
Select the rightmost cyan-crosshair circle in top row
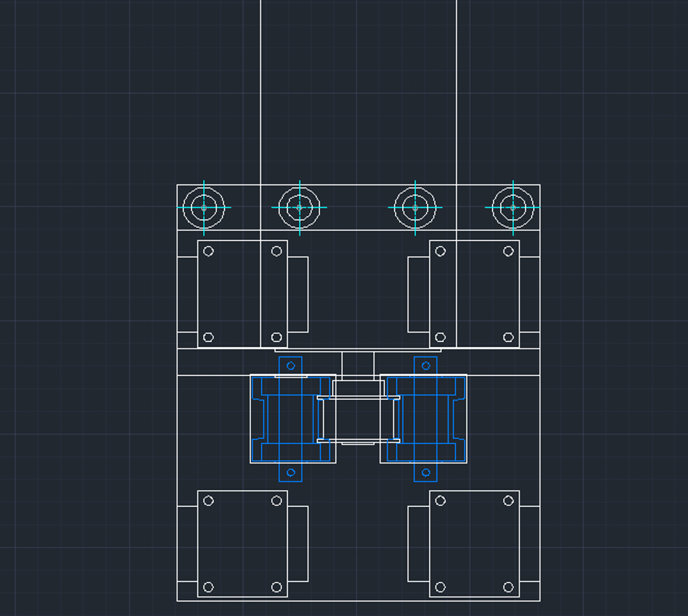point(513,208)
